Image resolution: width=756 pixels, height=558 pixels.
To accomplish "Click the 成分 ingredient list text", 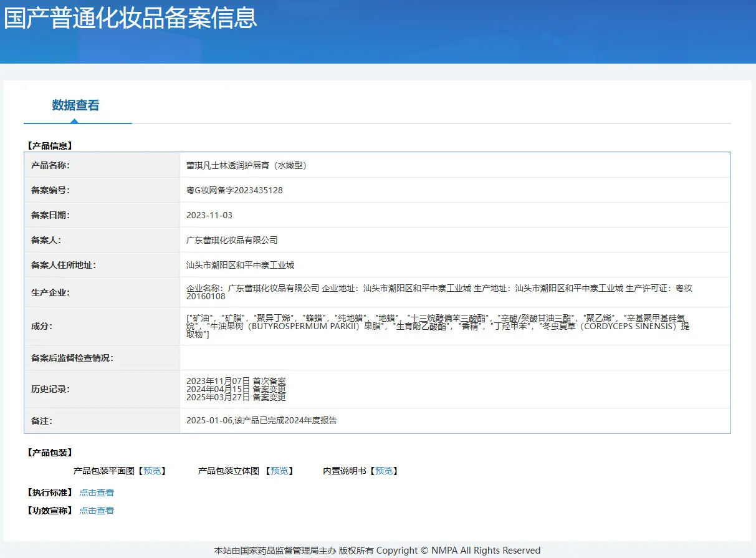I will (x=438, y=326).
